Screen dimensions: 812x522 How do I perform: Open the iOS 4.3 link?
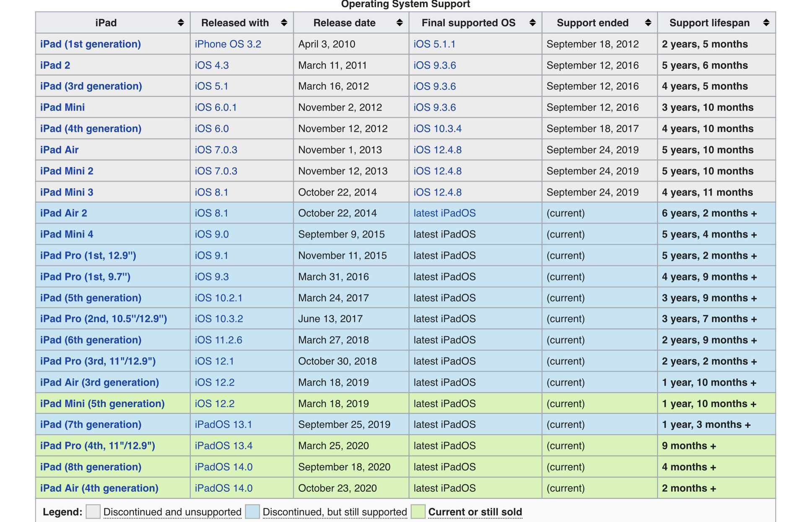click(212, 65)
